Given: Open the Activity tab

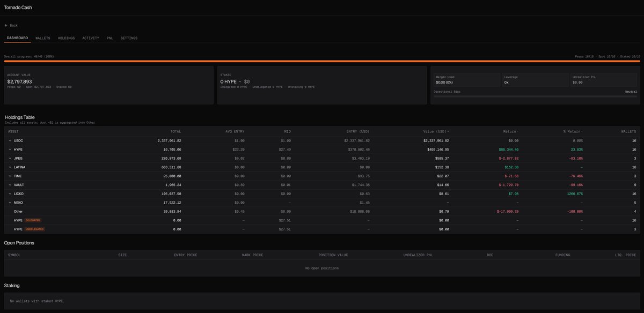Looking at the screenshot, I should click(x=91, y=38).
